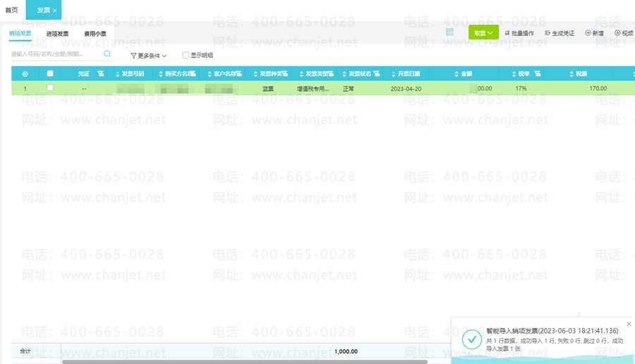Open filter on 客户名称 column
The image size is (635, 364).
point(239,73)
